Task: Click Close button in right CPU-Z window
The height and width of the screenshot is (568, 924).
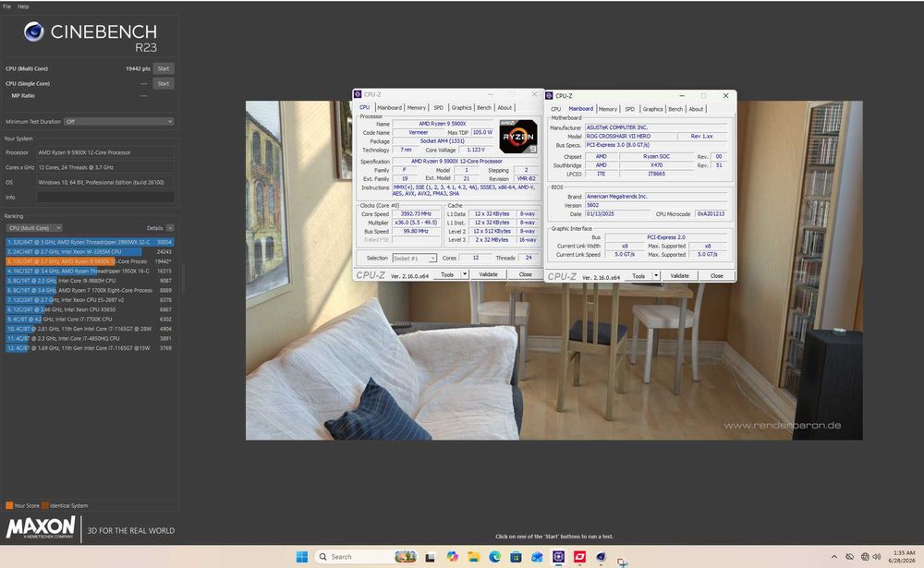Action: coord(717,276)
